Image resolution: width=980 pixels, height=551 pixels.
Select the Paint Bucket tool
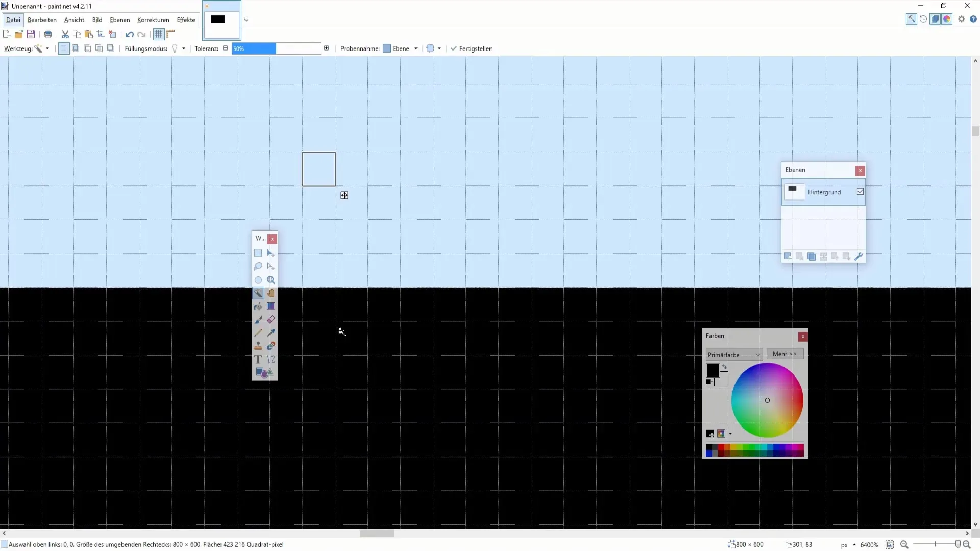pyautogui.click(x=258, y=306)
